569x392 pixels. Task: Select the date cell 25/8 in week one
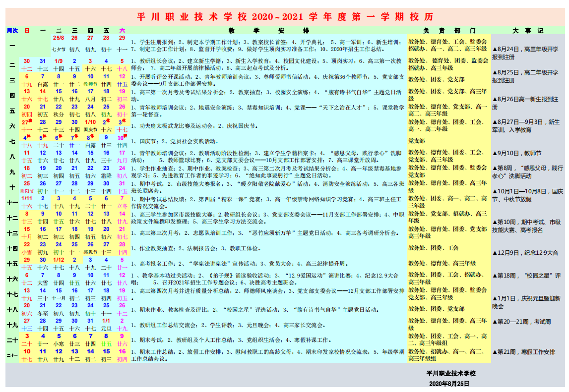coord(59,38)
